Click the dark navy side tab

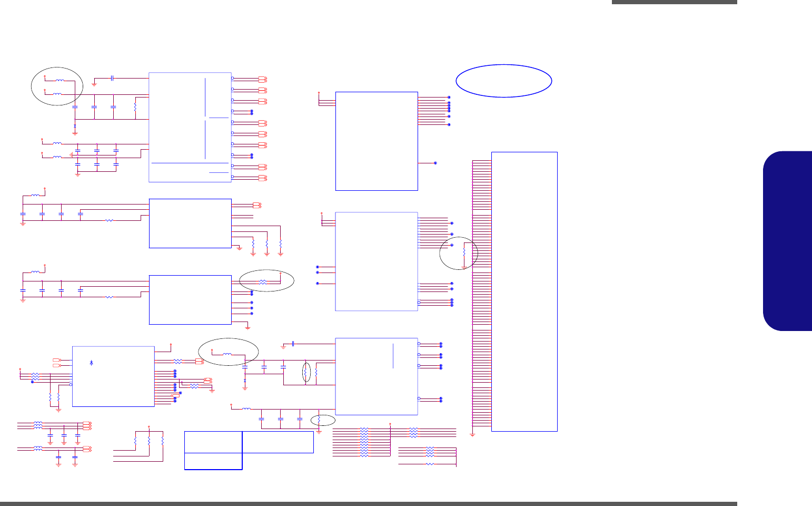[787, 241]
